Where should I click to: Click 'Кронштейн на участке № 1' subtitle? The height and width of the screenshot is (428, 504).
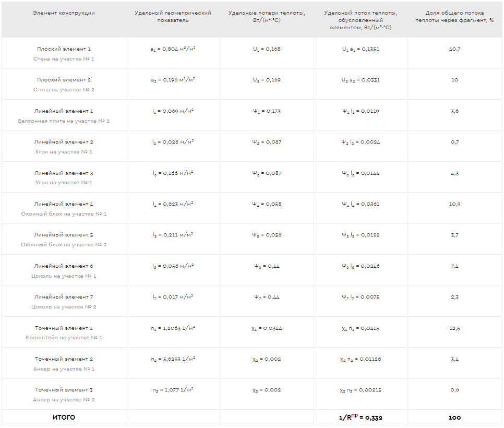[x=64, y=338]
